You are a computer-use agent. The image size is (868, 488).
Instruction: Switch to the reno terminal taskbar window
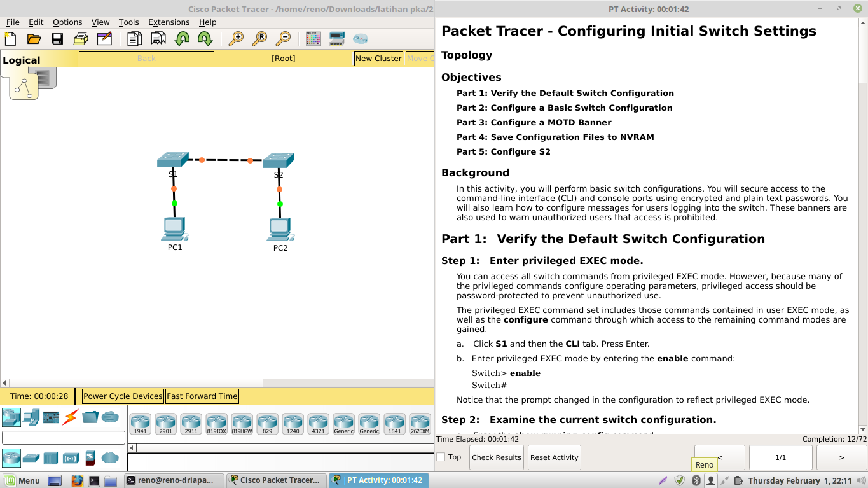[174, 480]
